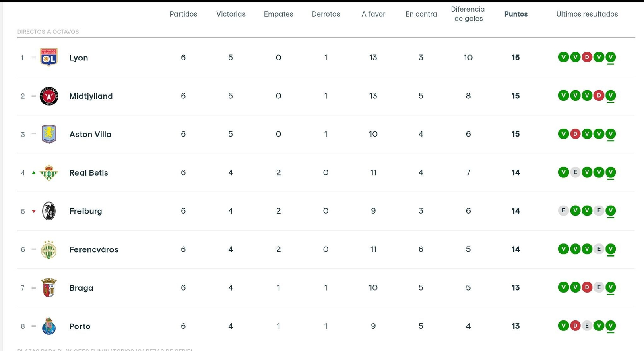Click the underlined latest result for Midtjylland
The height and width of the screenshot is (351, 644).
(x=611, y=96)
